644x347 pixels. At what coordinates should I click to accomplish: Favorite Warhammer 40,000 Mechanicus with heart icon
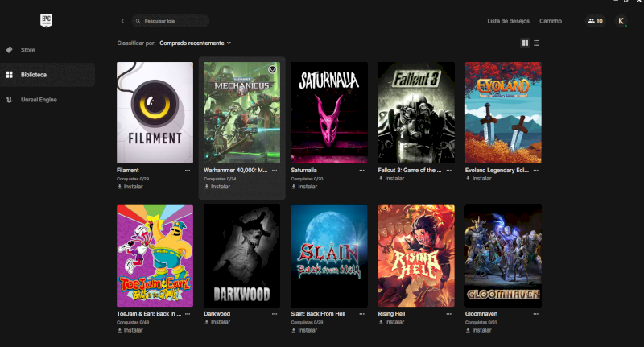271,69
